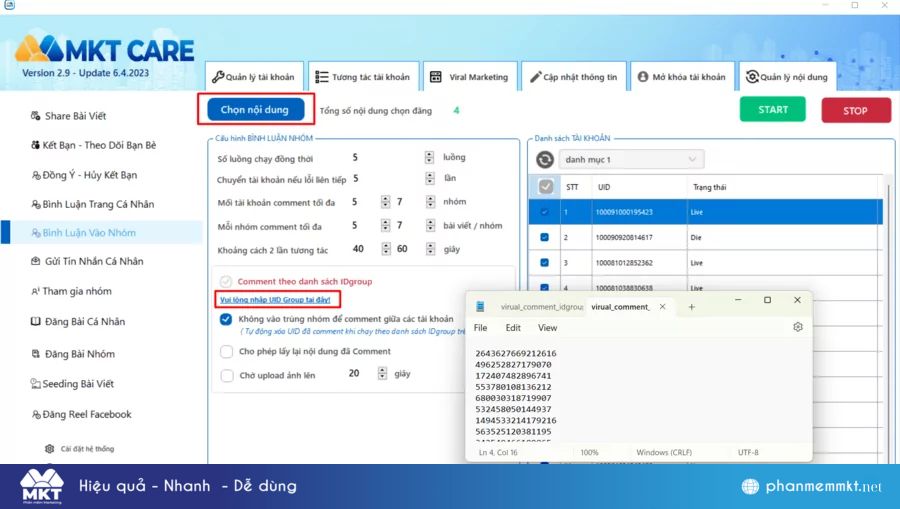Start the comment campaign with START

click(x=773, y=109)
